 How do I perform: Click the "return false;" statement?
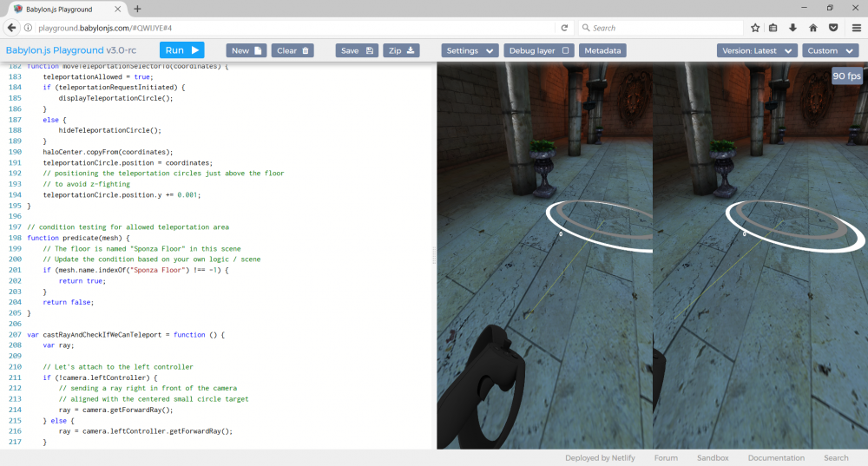(x=69, y=302)
